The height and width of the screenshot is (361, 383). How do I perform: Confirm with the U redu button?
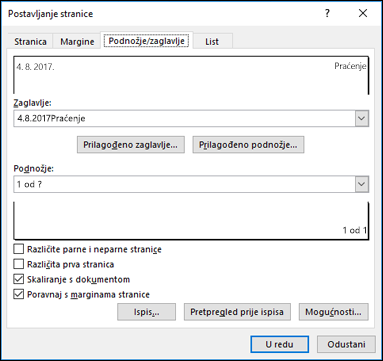[280, 344]
